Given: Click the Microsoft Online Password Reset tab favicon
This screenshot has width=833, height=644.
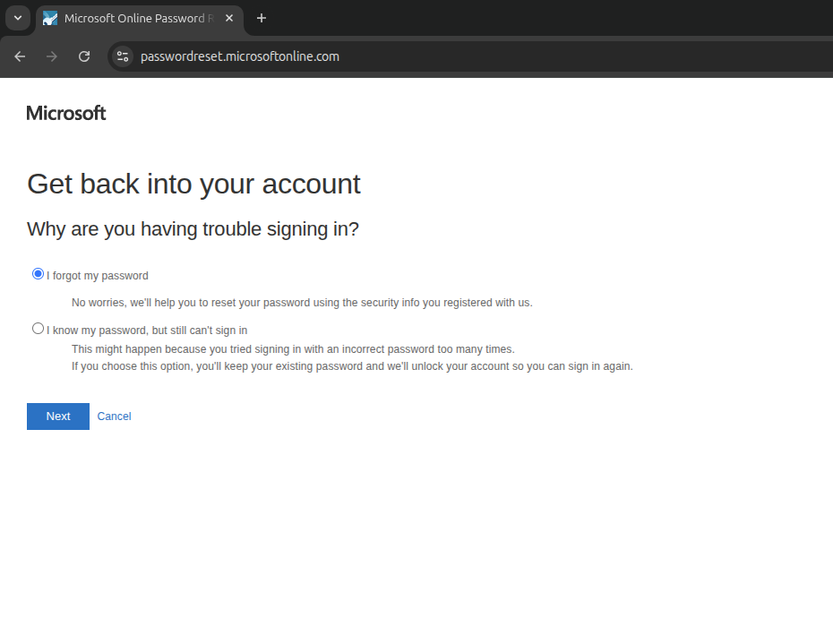Looking at the screenshot, I should (x=50, y=19).
